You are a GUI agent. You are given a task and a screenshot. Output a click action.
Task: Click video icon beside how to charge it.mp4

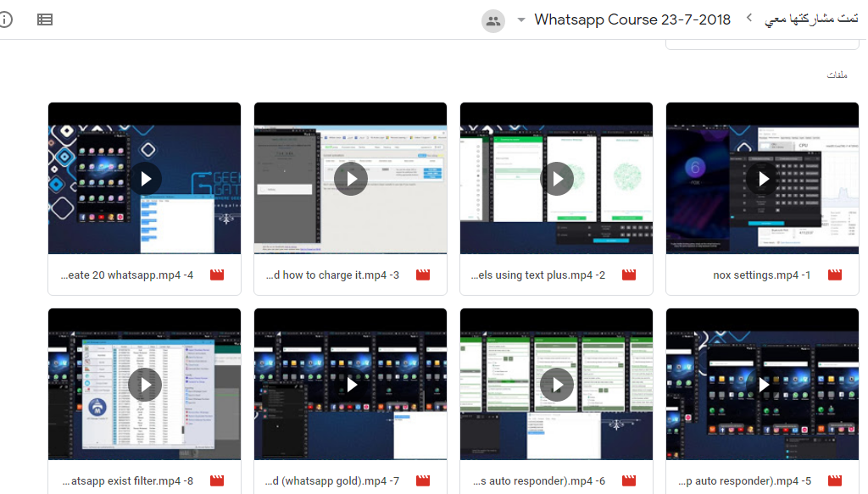pyautogui.click(x=422, y=275)
